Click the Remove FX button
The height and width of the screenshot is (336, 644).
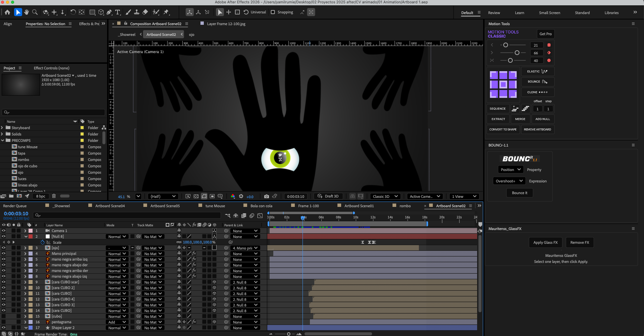[x=580, y=242]
